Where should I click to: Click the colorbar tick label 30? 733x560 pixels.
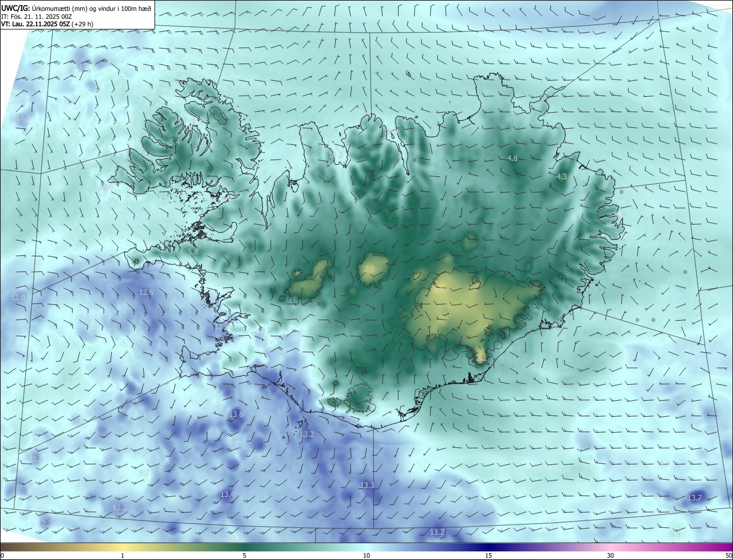pos(610,555)
